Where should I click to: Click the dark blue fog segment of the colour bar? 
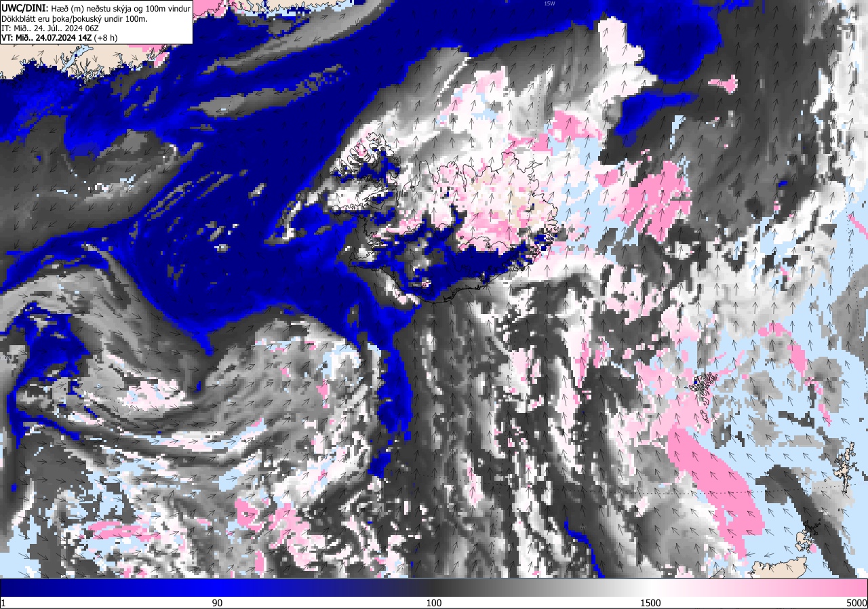coord(108,587)
